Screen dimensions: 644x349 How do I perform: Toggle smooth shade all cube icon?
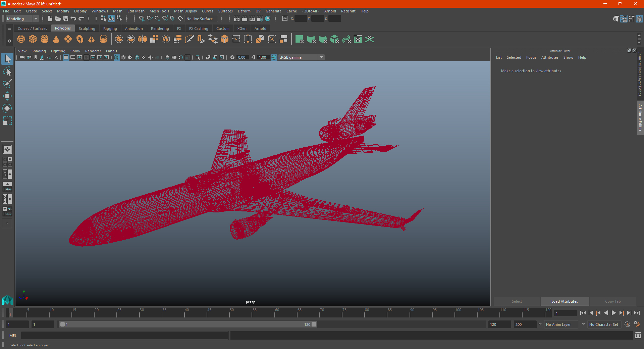pos(123,57)
